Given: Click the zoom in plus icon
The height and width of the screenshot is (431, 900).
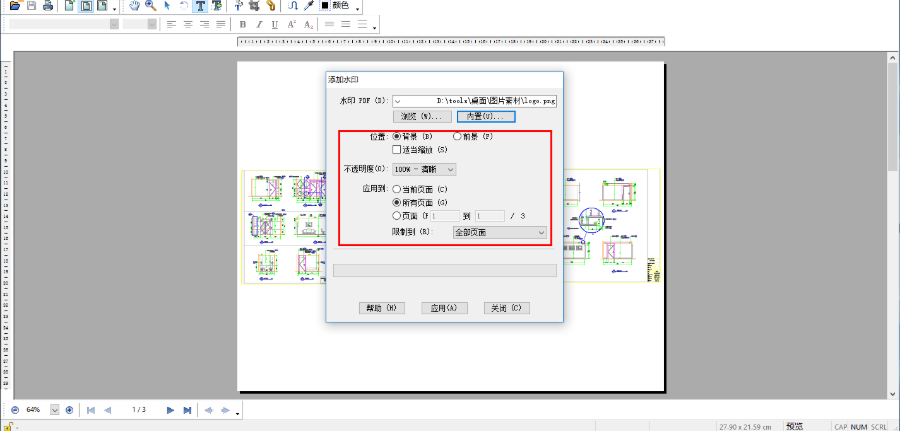Looking at the screenshot, I should tap(69, 410).
